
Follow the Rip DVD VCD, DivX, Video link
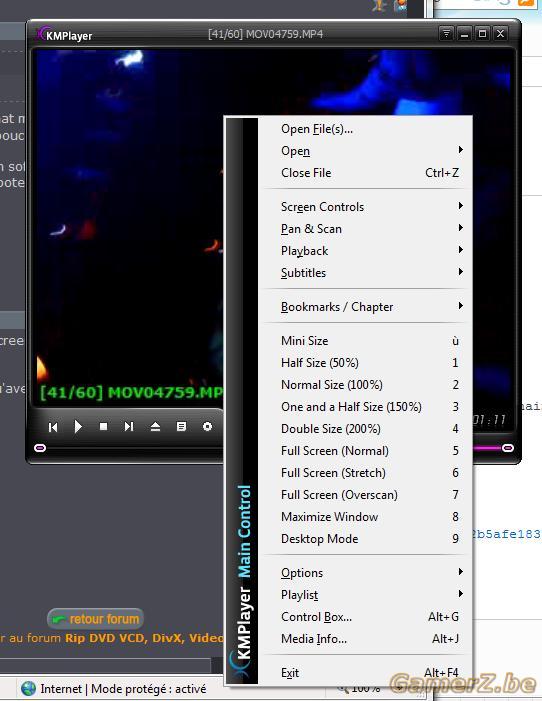144,638
